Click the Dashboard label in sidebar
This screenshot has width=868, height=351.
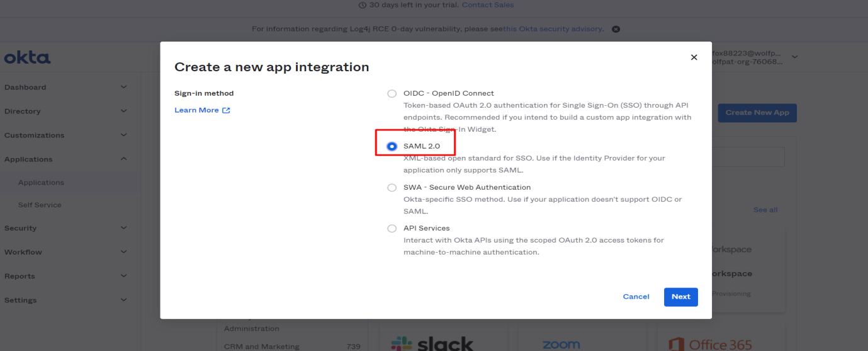(x=25, y=87)
